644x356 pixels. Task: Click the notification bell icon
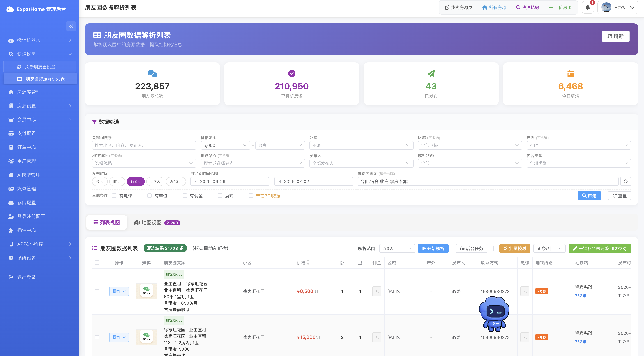[588, 8]
